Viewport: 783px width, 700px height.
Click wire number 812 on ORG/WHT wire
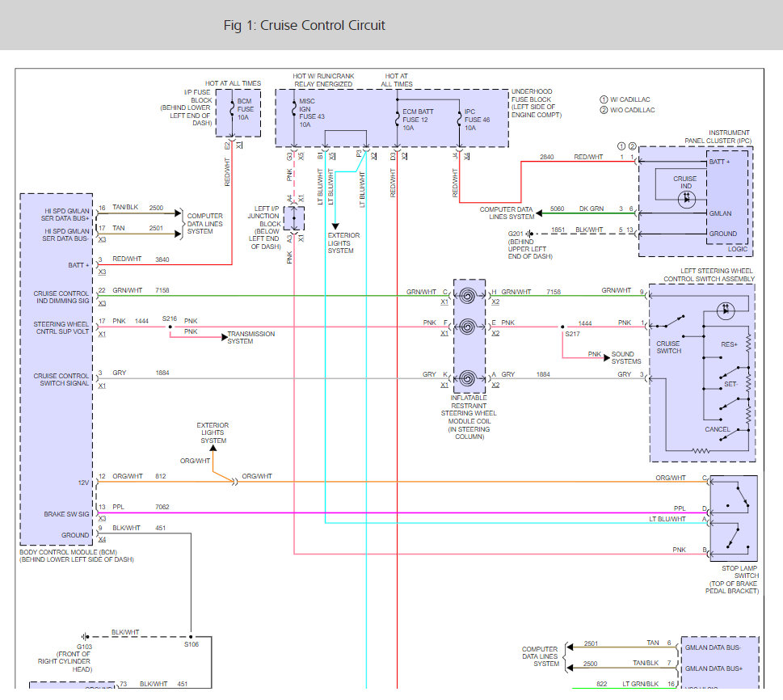tap(160, 476)
